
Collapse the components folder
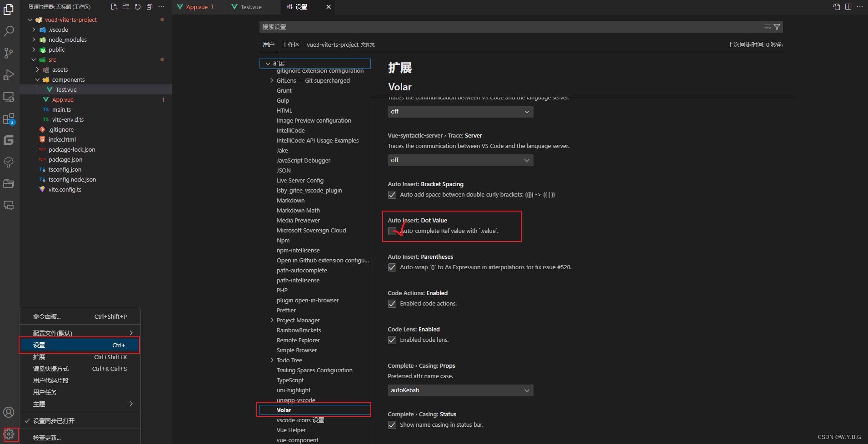[x=37, y=79]
